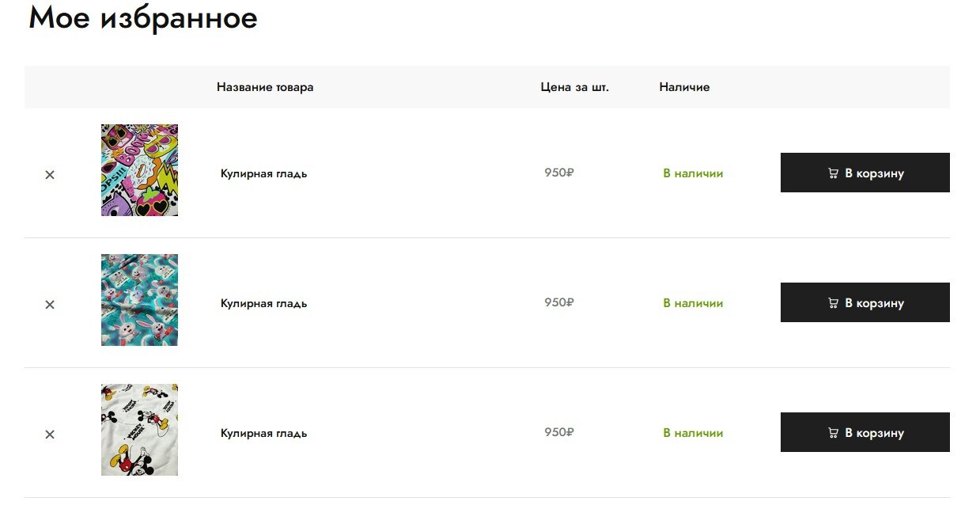Delete the Mickey Mouse fabric from favorites
The image size is (980, 524).
point(50,435)
